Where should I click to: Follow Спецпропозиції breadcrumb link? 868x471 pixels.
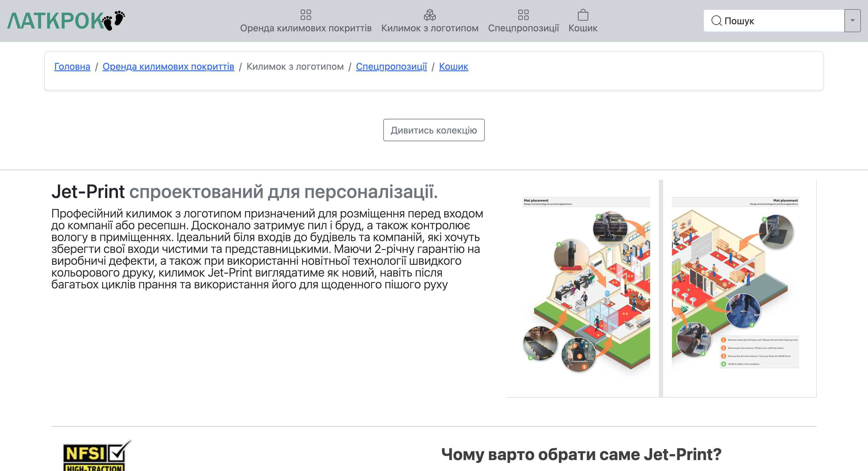pos(391,67)
